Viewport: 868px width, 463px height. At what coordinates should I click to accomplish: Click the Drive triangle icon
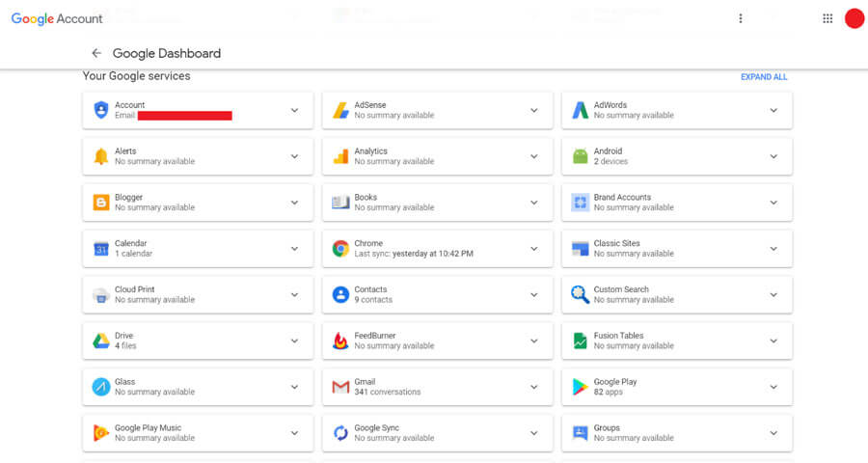(x=100, y=341)
